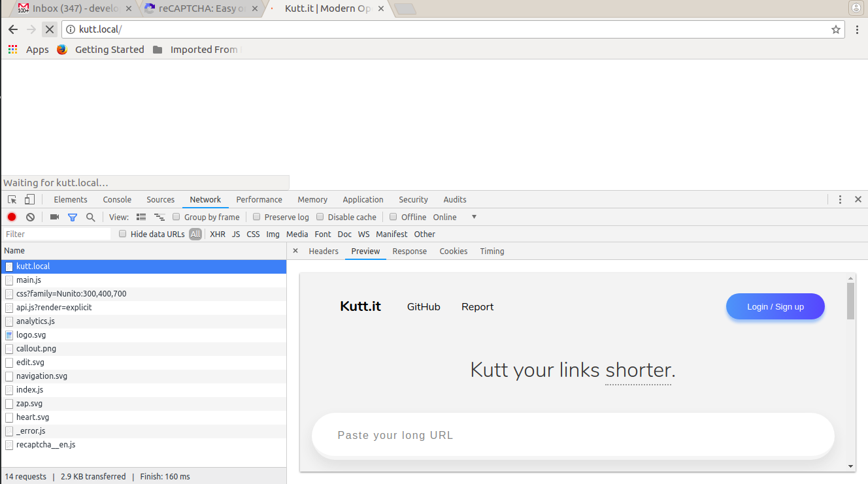Open the network filter funnel

[72, 216]
